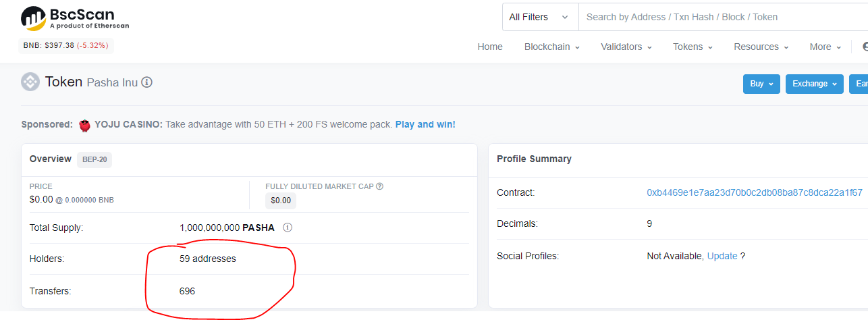868x320 pixels.
Task: Click Fully Diluted Market Cap help icon
Action: [x=380, y=186]
